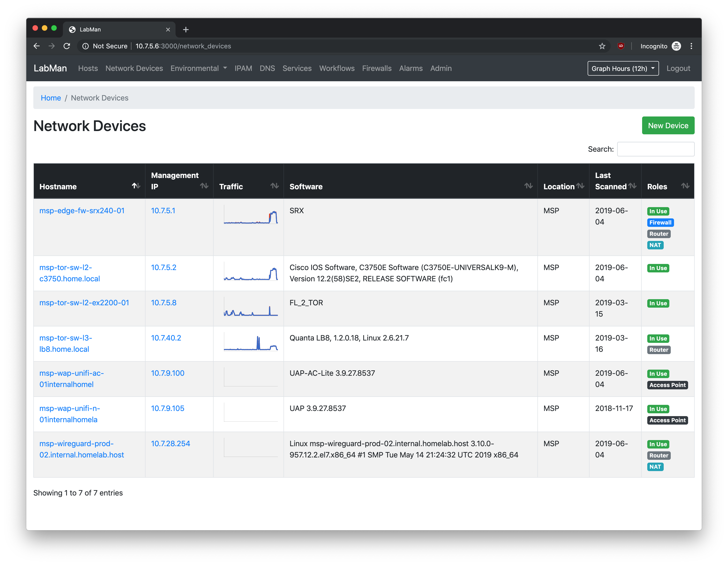
Task: Click the bookmark star icon
Action: click(602, 46)
